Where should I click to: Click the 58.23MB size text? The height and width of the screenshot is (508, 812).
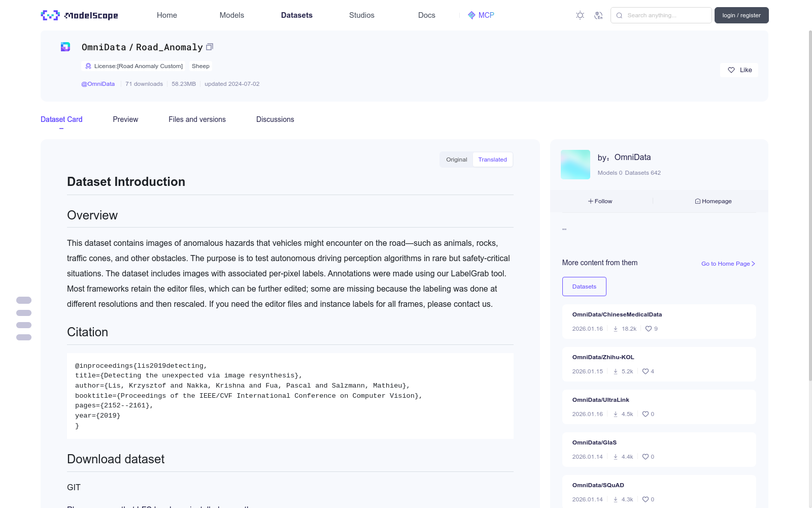pyautogui.click(x=184, y=84)
